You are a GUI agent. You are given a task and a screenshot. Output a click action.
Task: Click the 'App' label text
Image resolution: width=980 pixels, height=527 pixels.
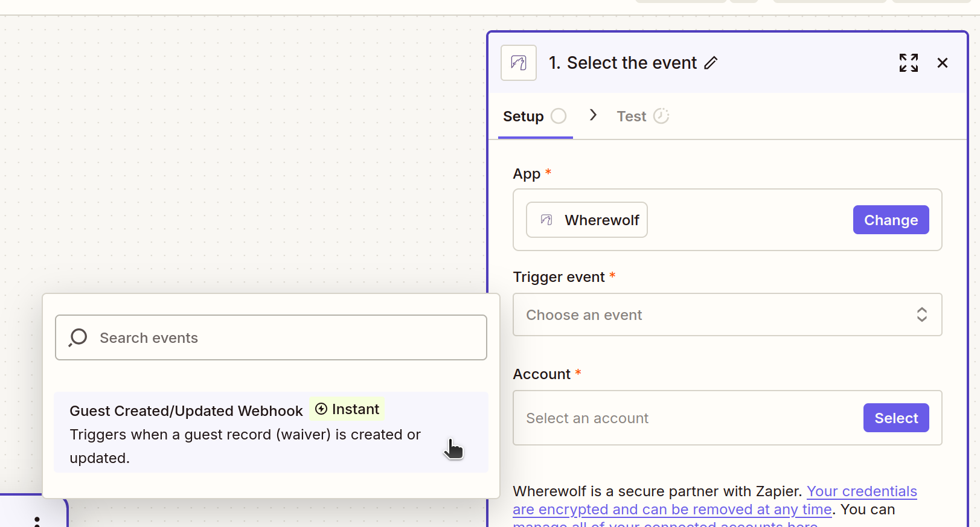tap(527, 174)
